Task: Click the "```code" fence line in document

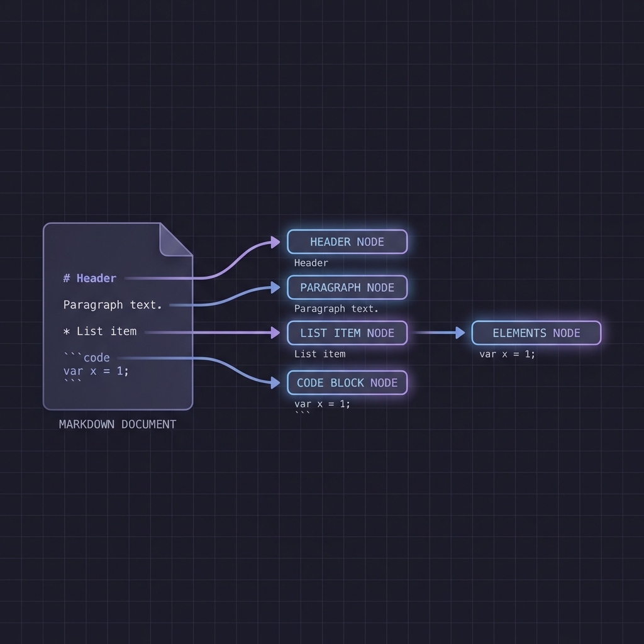Action: tap(87, 357)
